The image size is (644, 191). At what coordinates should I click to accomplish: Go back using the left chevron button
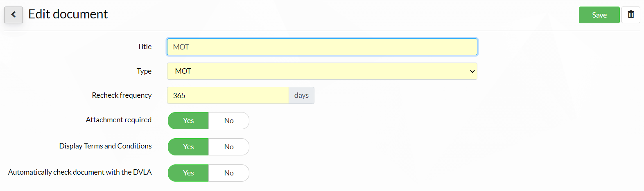click(14, 15)
